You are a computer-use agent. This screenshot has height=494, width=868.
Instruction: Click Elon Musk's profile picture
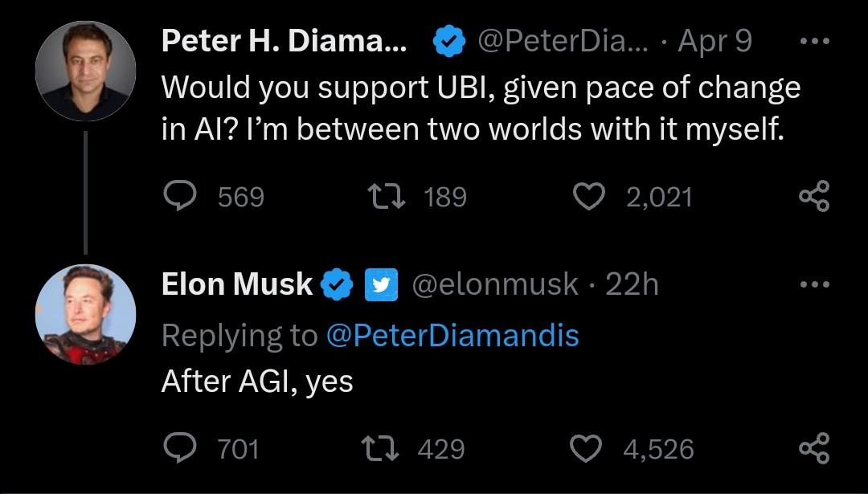point(85,314)
